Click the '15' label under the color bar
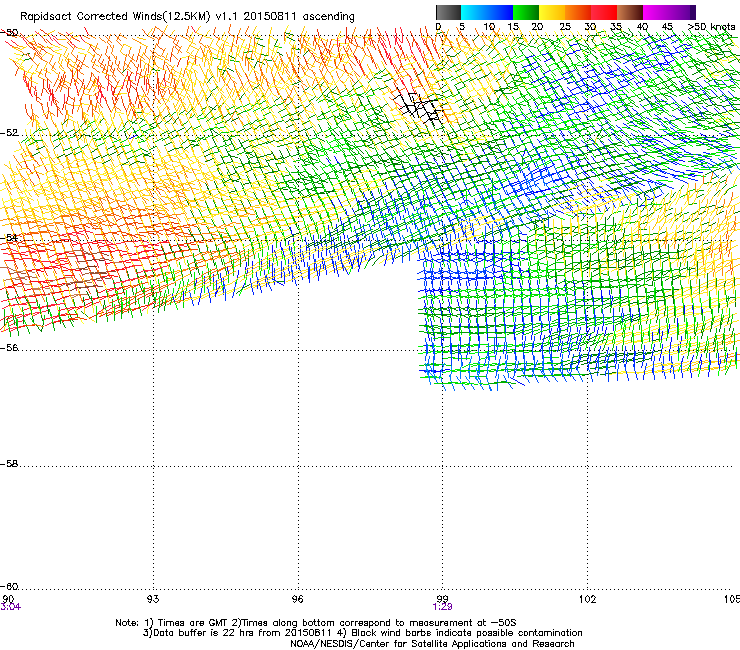 click(513, 27)
